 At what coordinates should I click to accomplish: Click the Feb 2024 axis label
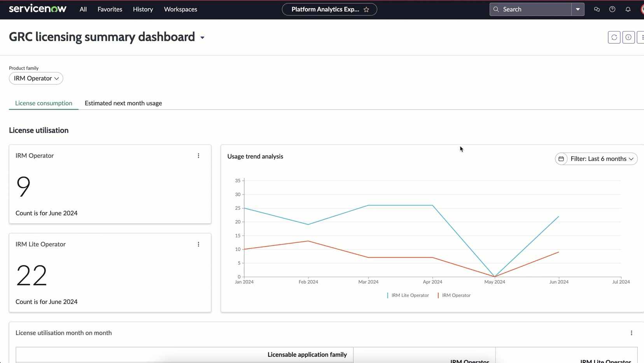(x=308, y=282)
